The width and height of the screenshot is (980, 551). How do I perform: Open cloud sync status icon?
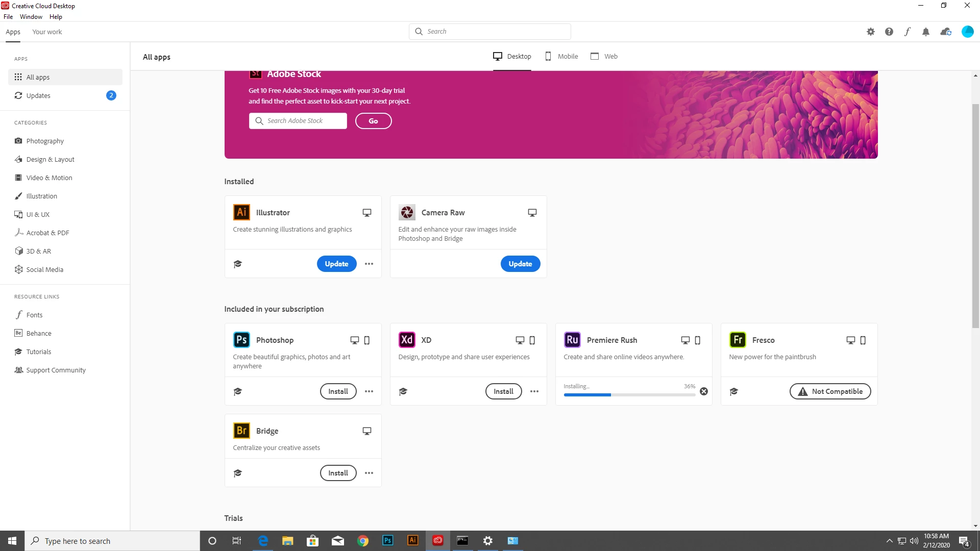tap(946, 32)
